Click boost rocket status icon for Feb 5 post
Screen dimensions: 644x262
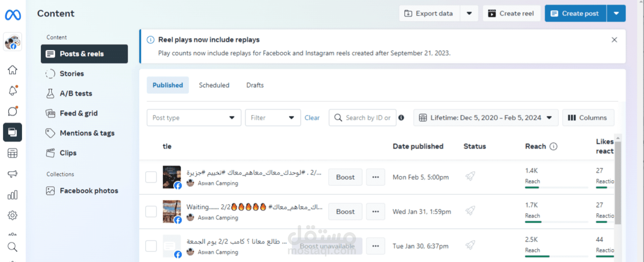[x=470, y=176]
